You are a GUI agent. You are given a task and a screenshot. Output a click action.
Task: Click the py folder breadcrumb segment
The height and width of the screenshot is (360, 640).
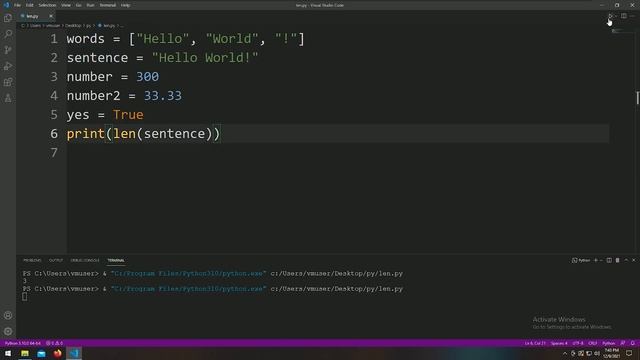89,26
